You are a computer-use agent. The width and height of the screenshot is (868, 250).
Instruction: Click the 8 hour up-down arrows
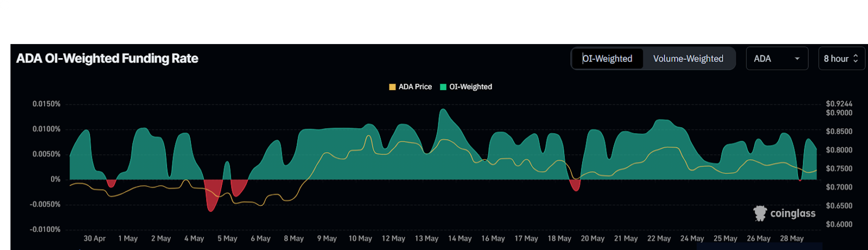click(856, 59)
